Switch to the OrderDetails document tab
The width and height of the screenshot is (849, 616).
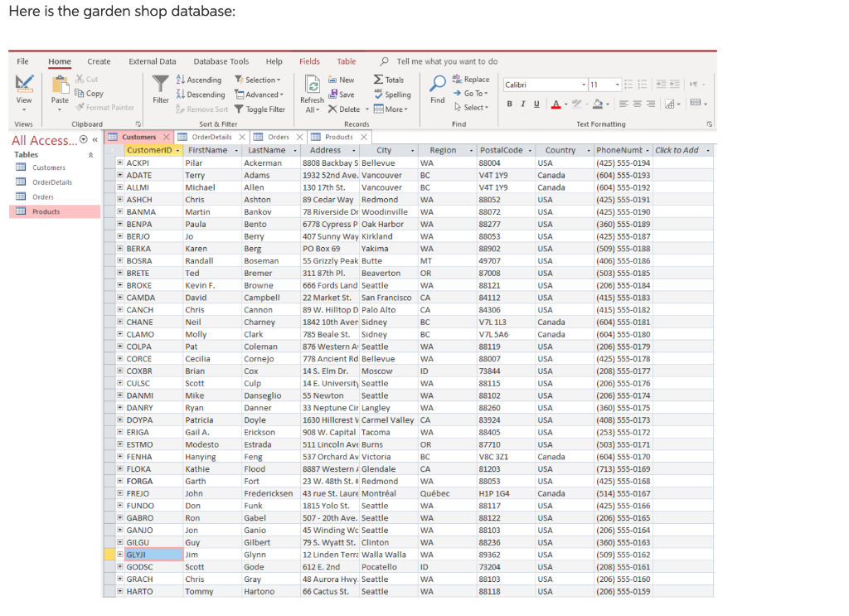[211, 137]
